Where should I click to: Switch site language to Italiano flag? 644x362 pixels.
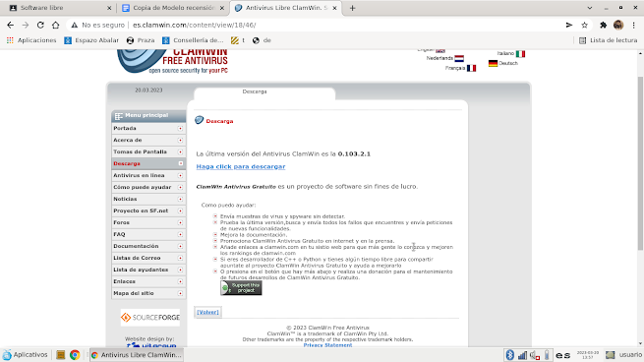[520, 54]
